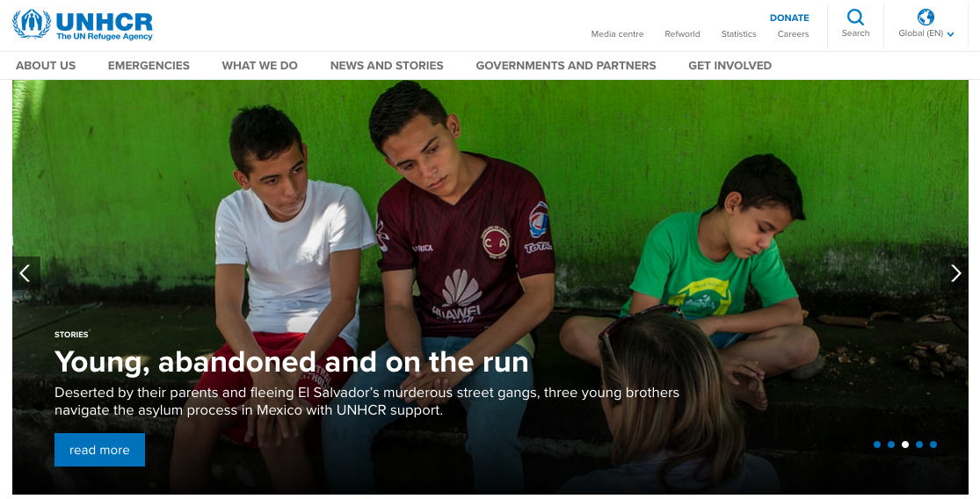Click the read more button
The width and height of the screenshot is (980, 499).
99,450
